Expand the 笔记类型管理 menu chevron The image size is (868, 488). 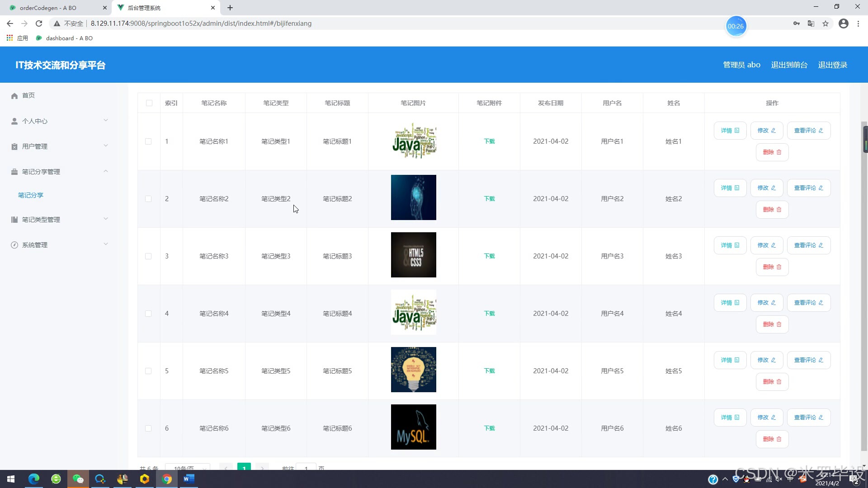click(106, 219)
